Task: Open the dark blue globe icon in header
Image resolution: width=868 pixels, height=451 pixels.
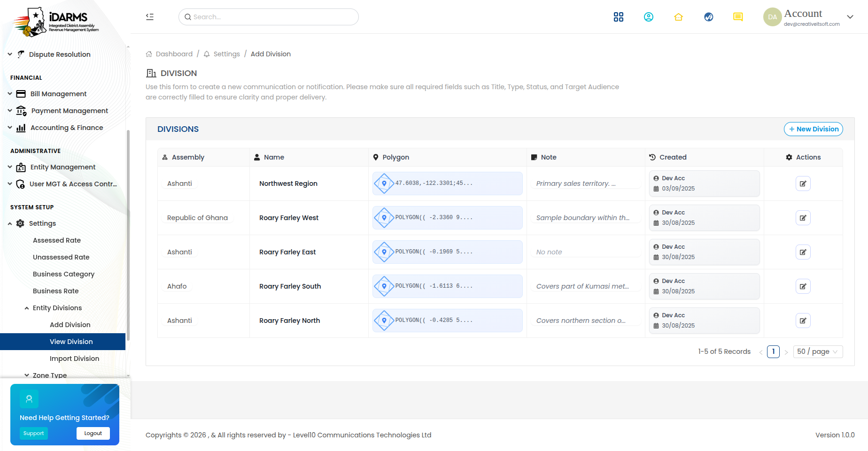Action: (709, 17)
